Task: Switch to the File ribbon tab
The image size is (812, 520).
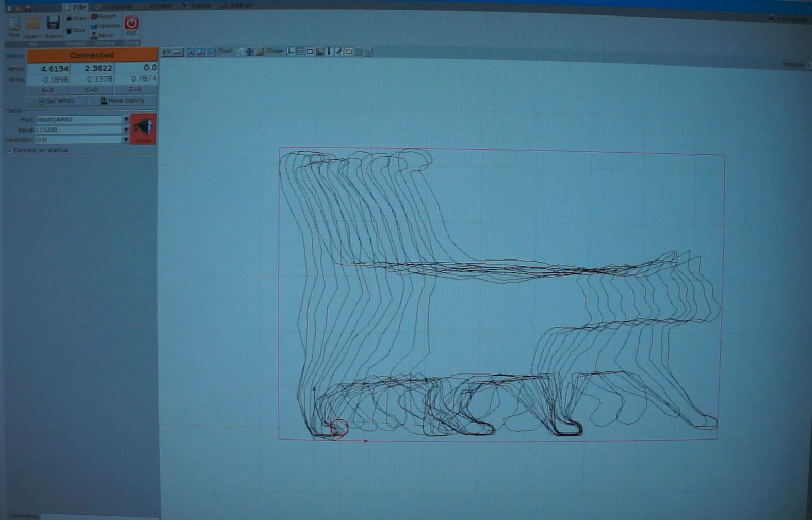Action: pyautogui.click(x=75, y=7)
